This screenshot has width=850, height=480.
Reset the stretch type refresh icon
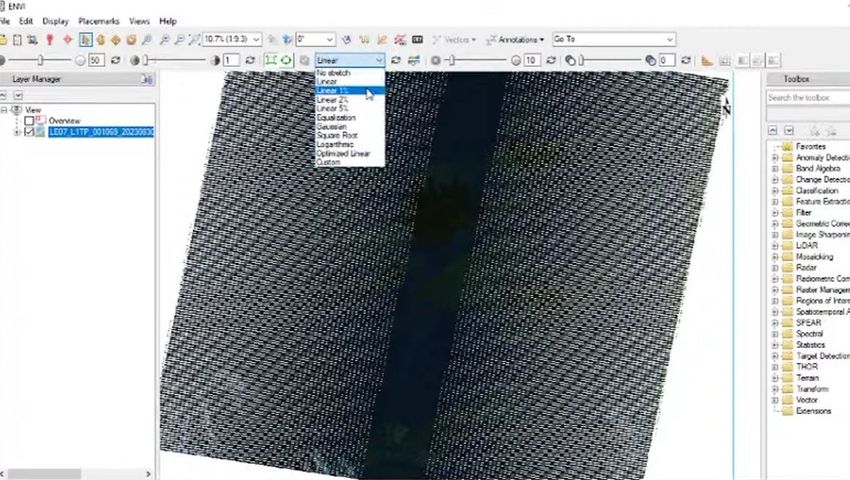(396, 60)
